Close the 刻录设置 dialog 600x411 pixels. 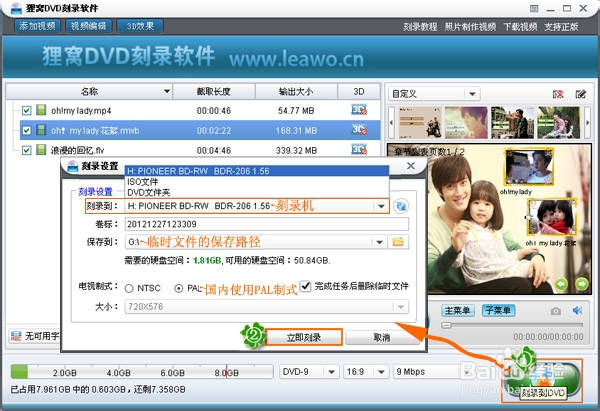411,166
